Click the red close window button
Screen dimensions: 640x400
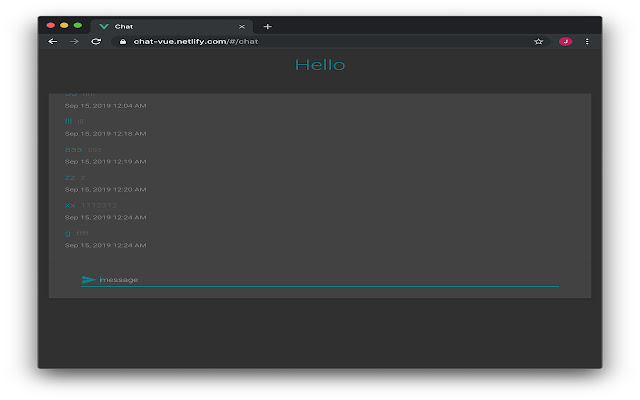click(x=51, y=25)
